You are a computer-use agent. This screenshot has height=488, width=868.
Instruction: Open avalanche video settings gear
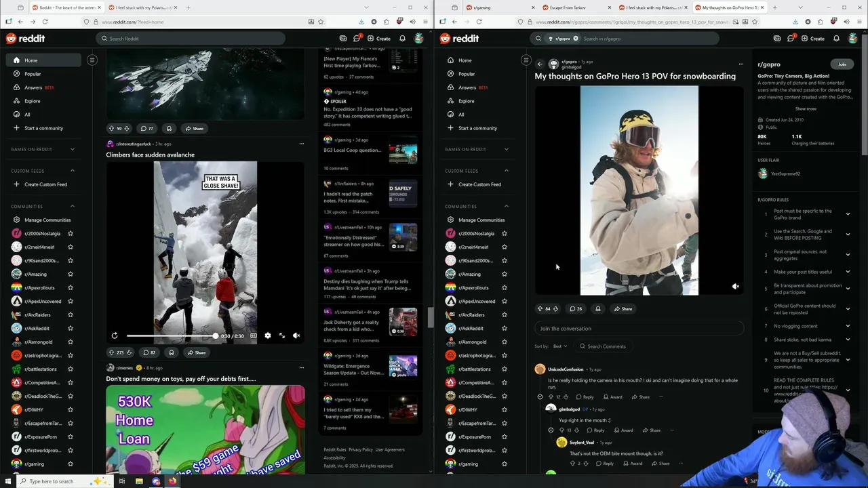[x=267, y=335]
